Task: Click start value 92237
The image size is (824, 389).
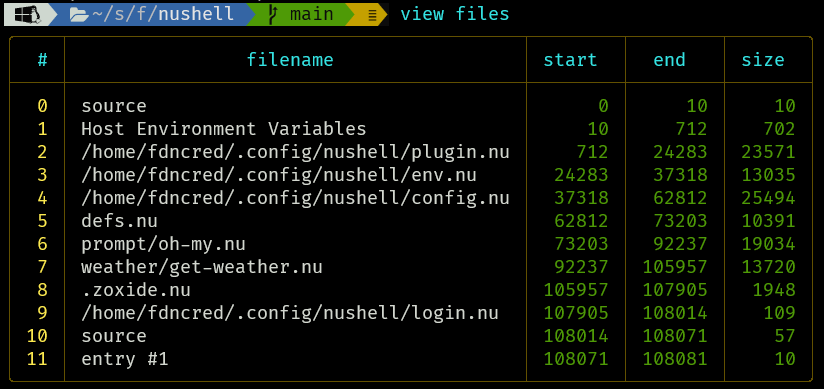Action: tap(581, 267)
